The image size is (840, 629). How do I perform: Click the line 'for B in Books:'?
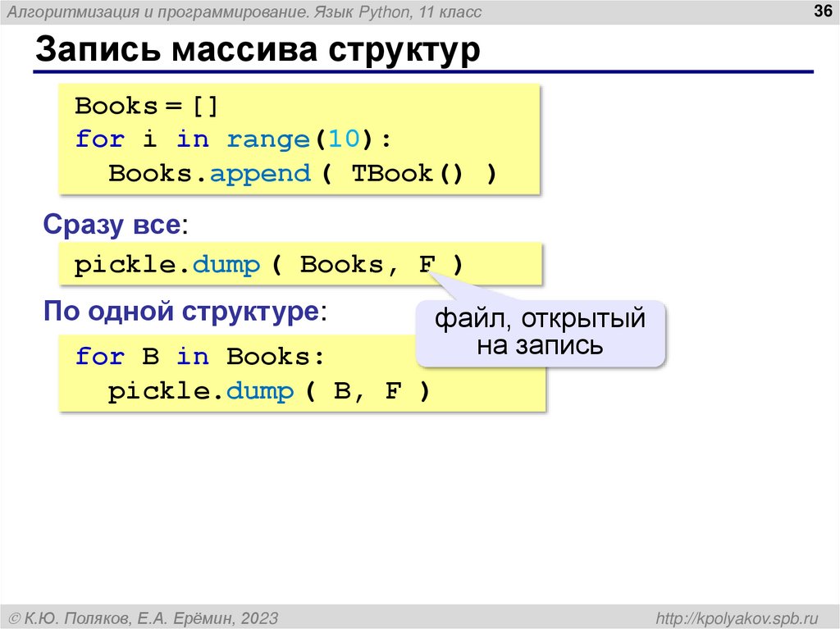click(x=200, y=356)
